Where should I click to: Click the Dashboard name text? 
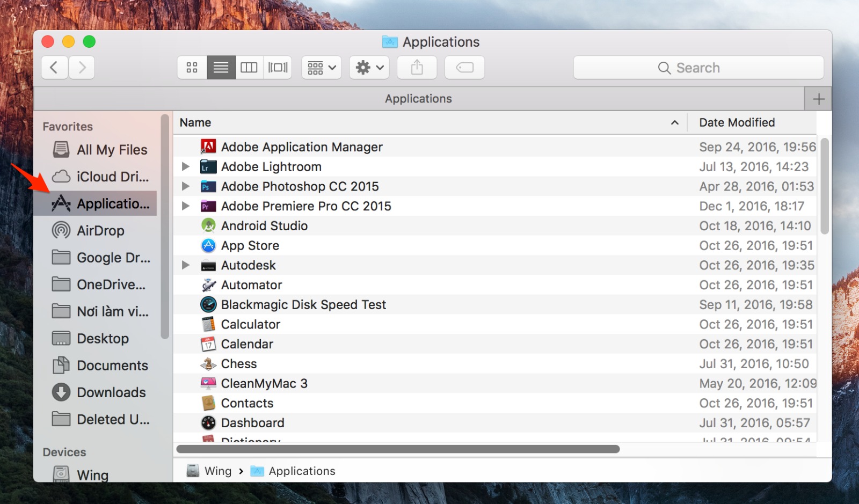pyautogui.click(x=253, y=423)
